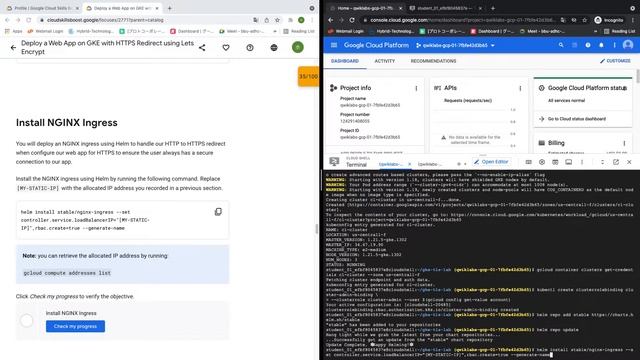The height and width of the screenshot is (360, 640).
Task: Open a new tab in left browser
Action: point(169,8)
